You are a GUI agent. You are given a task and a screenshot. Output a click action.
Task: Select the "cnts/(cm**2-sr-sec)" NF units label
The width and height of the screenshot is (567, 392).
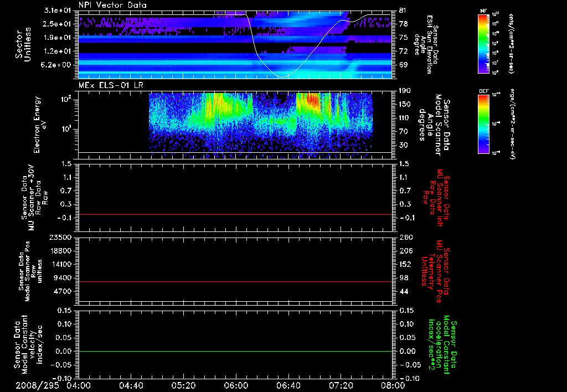511,44
